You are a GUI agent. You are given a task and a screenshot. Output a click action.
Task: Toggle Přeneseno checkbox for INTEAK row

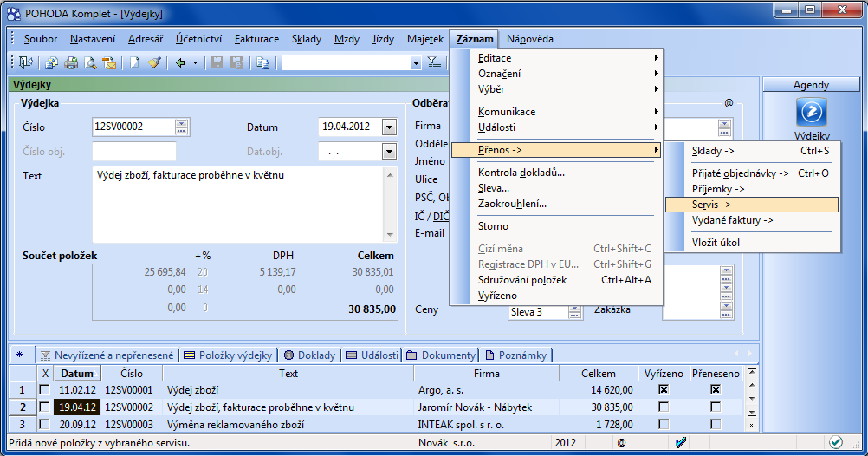(716, 425)
